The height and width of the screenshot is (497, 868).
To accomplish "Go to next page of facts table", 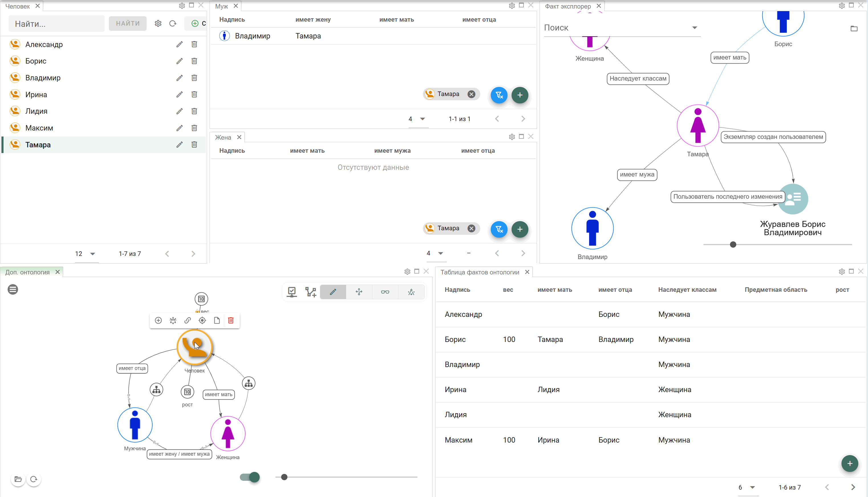I will coord(853,487).
